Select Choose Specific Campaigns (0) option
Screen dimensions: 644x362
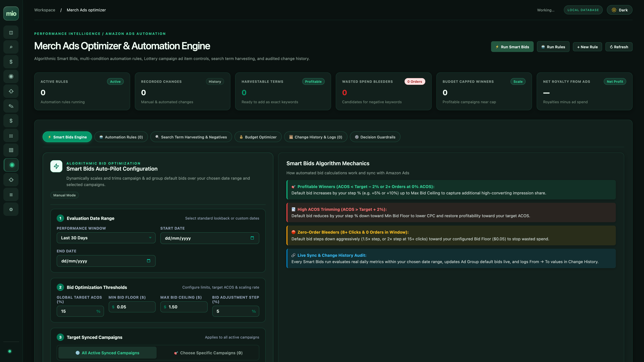click(x=208, y=352)
